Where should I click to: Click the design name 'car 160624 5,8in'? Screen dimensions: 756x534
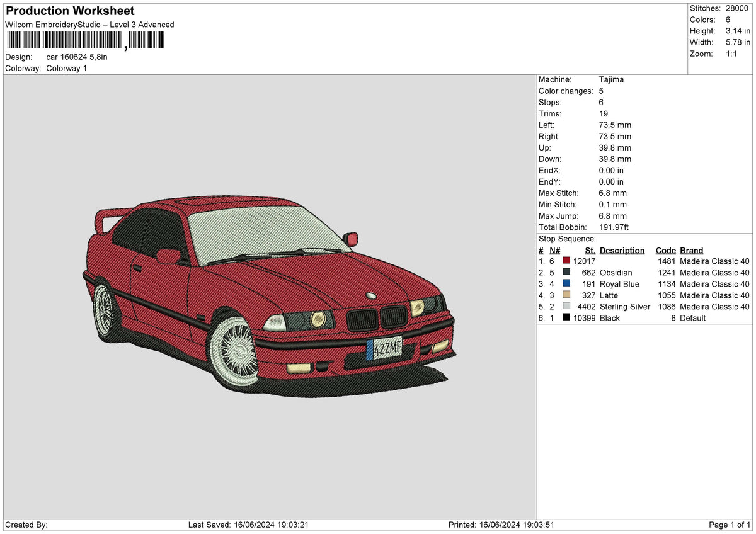coord(77,57)
